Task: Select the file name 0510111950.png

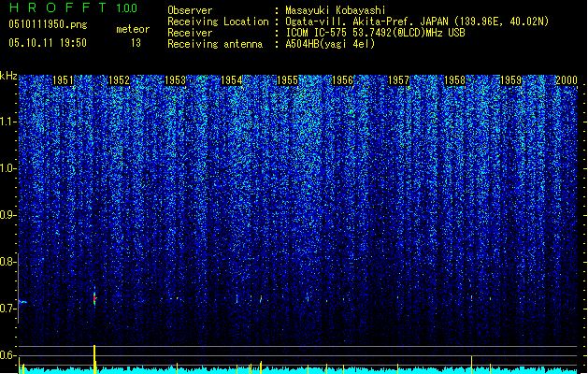Action: pyautogui.click(x=48, y=24)
